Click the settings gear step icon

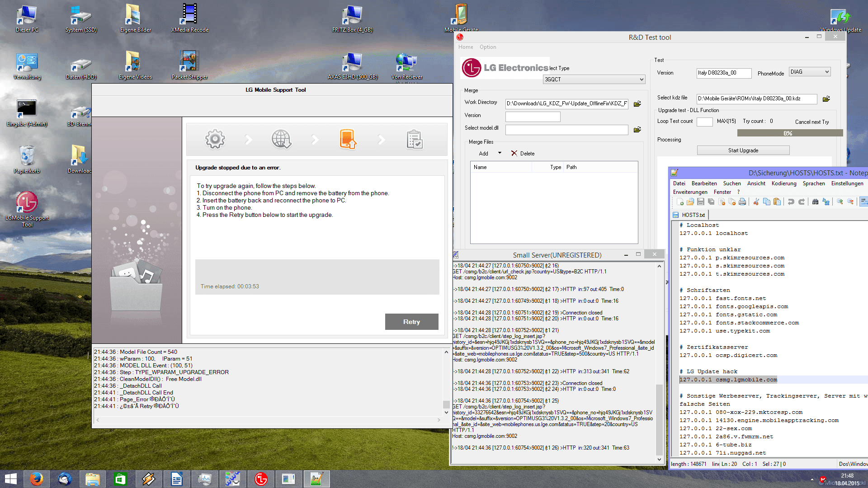[x=215, y=139]
